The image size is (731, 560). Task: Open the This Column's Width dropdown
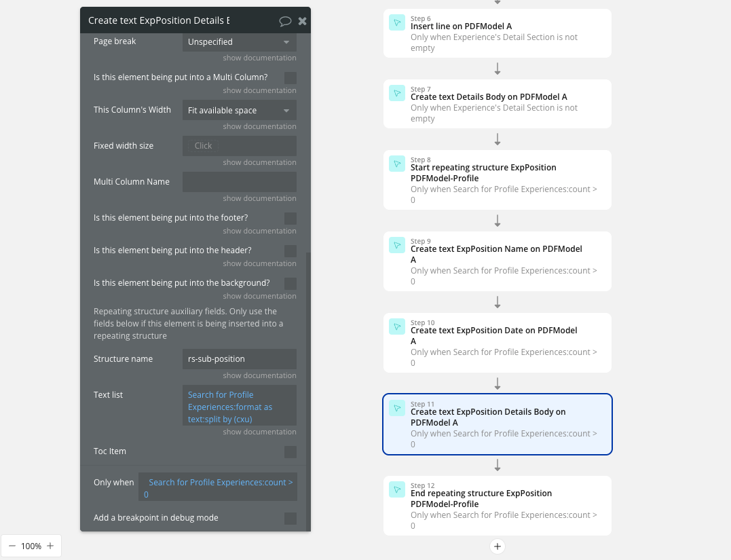(x=239, y=111)
